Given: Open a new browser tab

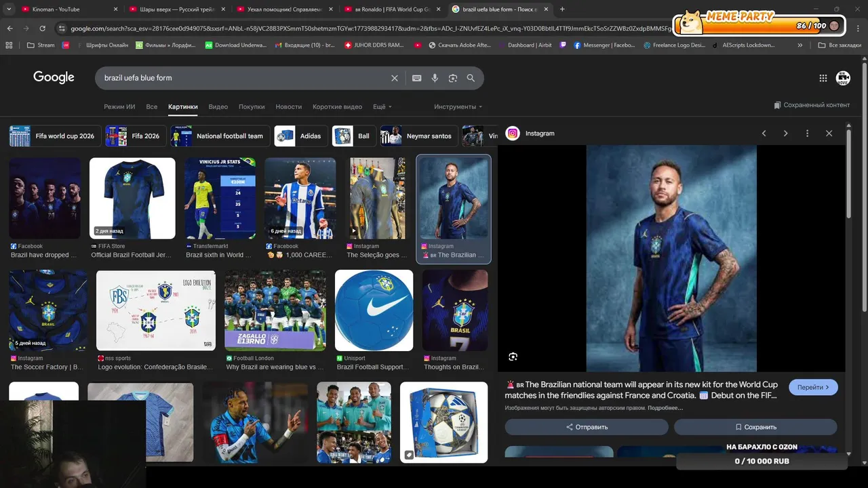Looking at the screenshot, I should click(562, 9).
